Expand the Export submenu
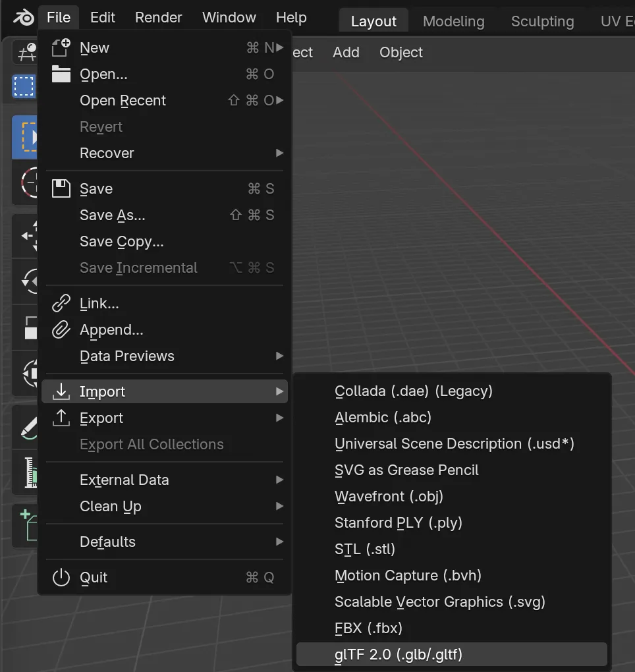The width and height of the screenshot is (635, 672). click(279, 418)
